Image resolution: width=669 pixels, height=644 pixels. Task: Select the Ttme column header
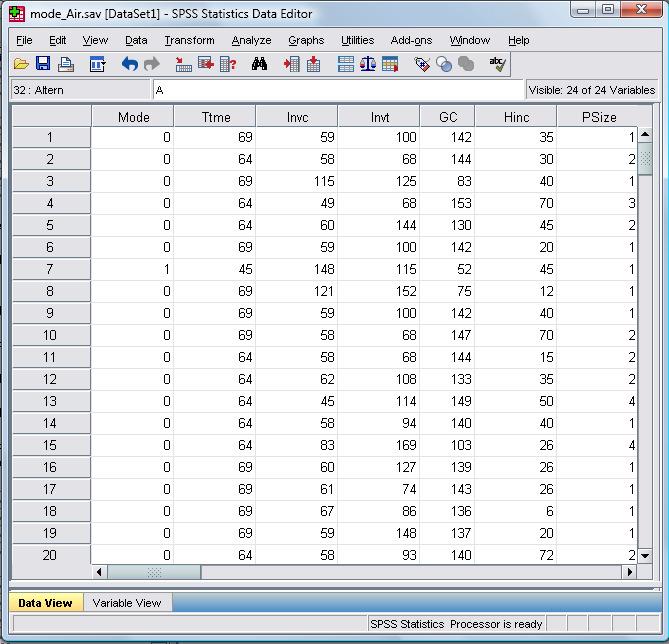pyautogui.click(x=215, y=117)
